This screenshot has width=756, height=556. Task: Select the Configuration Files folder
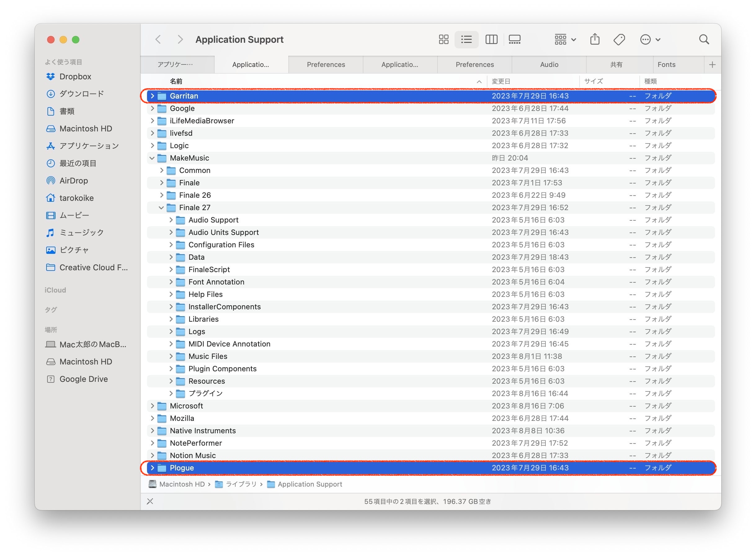click(x=431, y=245)
